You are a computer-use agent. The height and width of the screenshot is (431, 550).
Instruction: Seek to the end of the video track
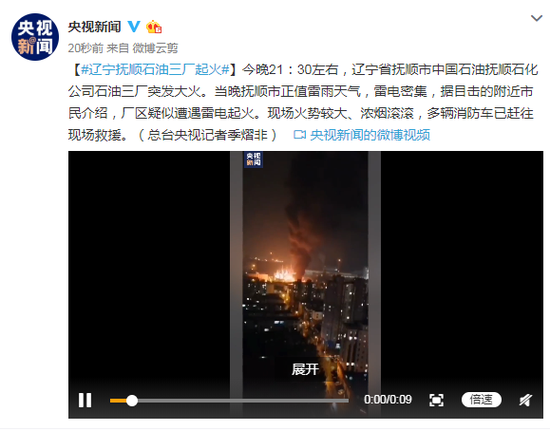pos(347,400)
